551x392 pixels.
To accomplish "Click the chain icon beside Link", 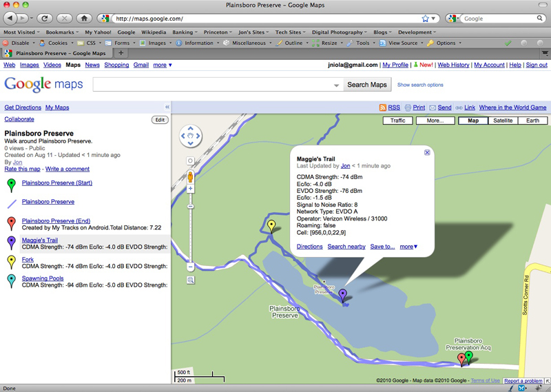I will coord(459,107).
